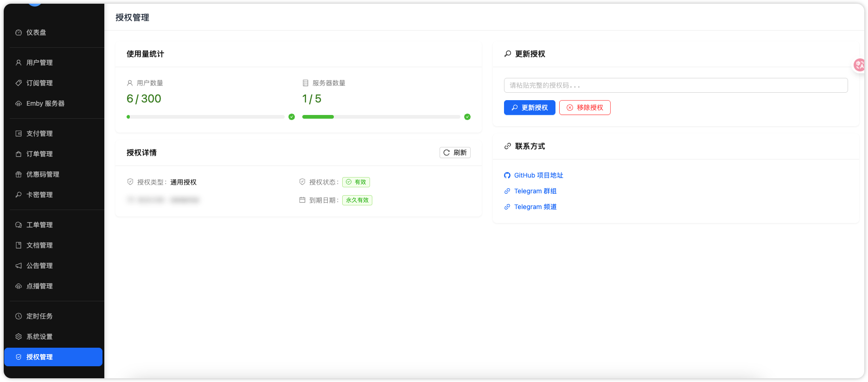The image size is (868, 382).
Task: Click the dashboard icon beside 仪表盘
Action: tap(19, 32)
